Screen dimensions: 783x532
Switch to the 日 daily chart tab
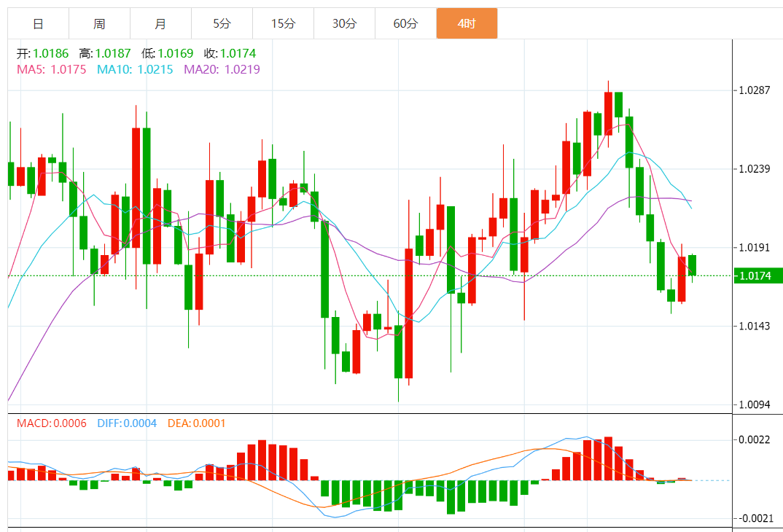[x=38, y=23]
